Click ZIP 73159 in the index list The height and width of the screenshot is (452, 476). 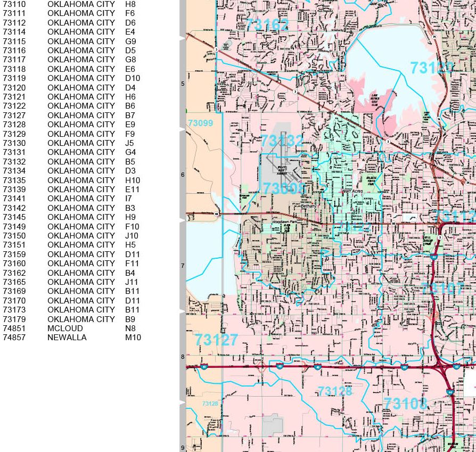[x=14, y=254]
